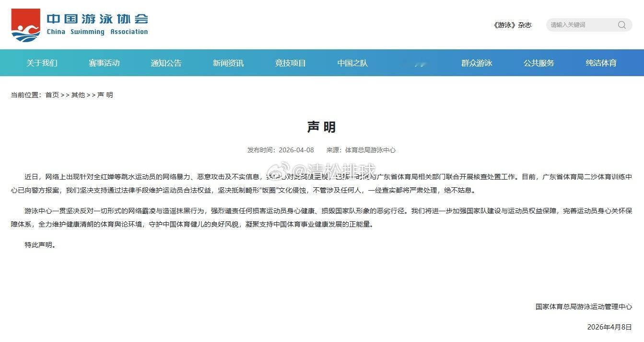Open the 通知公告 section
This screenshot has width=644, height=342.
pyautogui.click(x=166, y=63)
